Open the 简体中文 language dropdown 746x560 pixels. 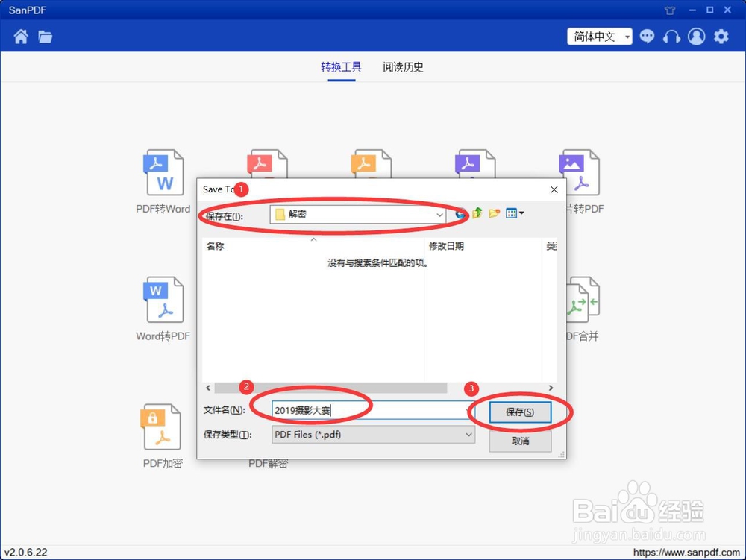tap(600, 37)
